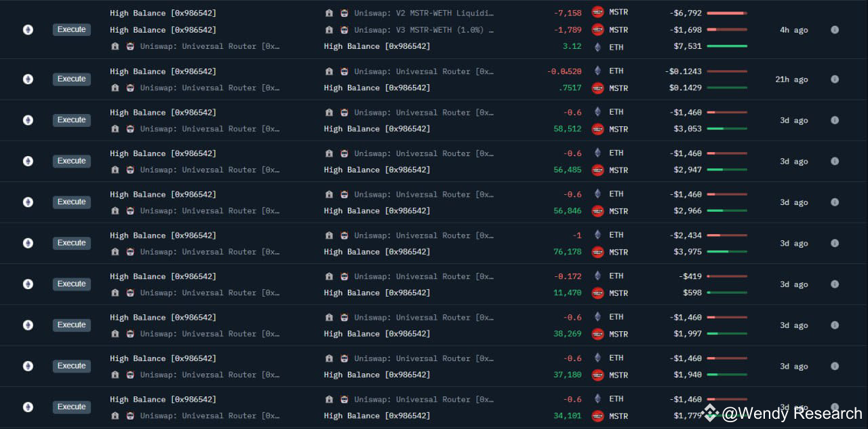The image size is (868, 429).
Task: Click the red -$2,434 loss bar
Action: pyautogui.click(x=727, y=235)
